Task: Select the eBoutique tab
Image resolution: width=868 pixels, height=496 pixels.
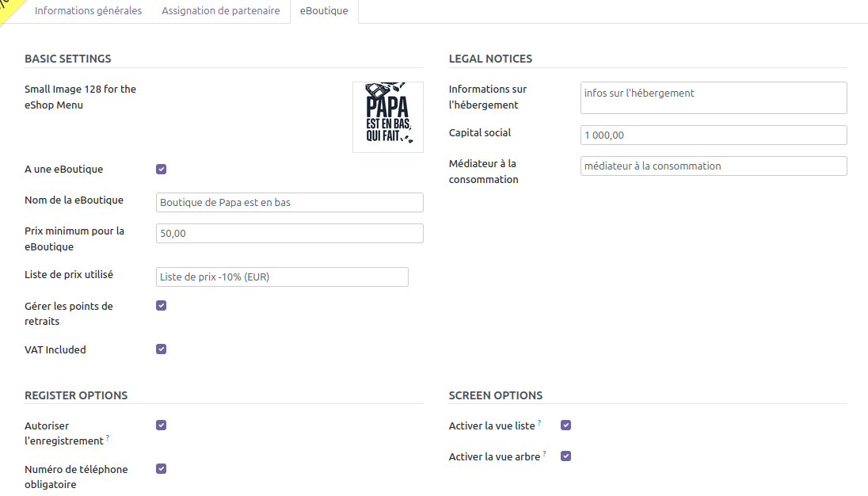Action: pos(324,11)
